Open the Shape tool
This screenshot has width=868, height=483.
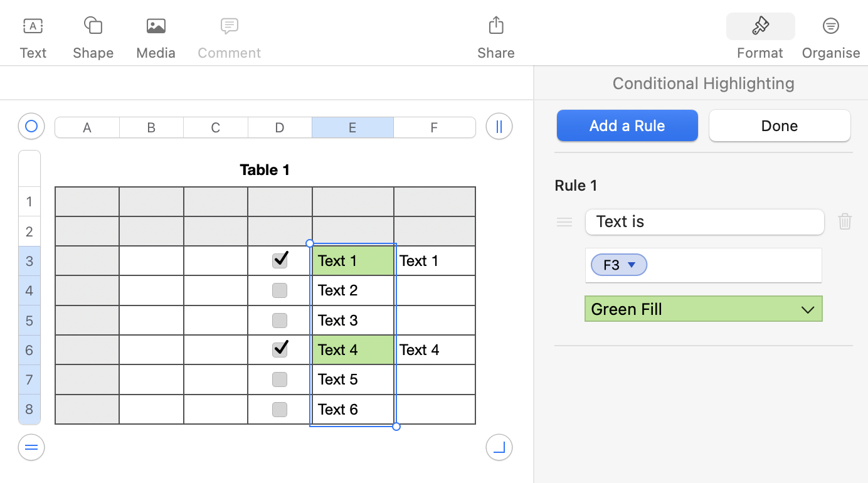click(93, 26)
